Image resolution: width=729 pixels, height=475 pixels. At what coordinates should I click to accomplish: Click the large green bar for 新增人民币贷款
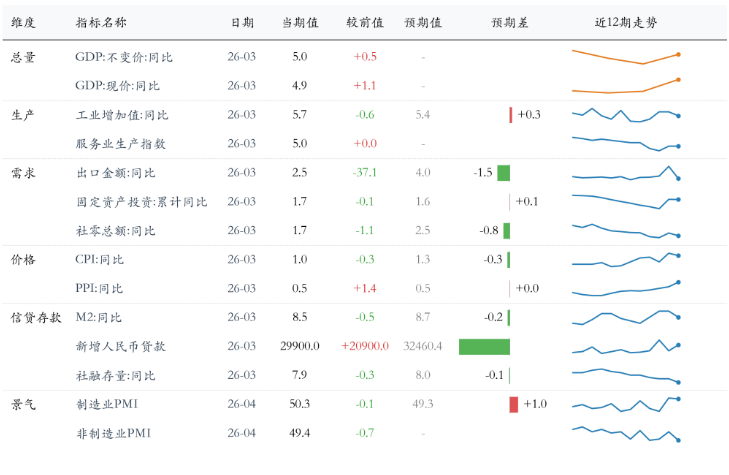(484, 347)
